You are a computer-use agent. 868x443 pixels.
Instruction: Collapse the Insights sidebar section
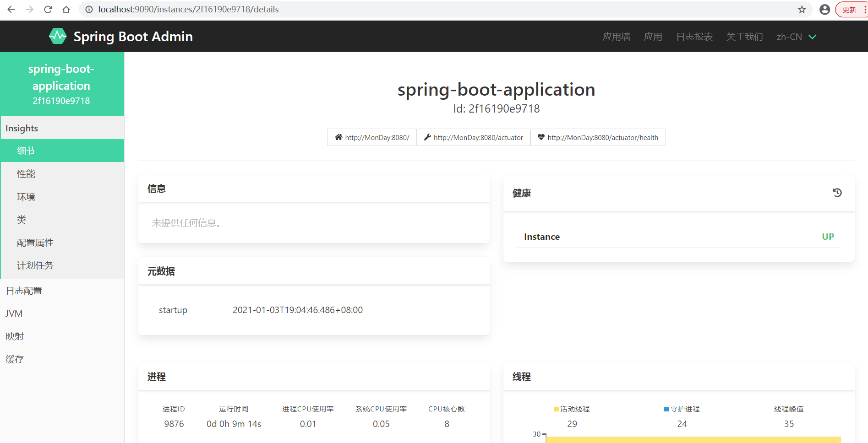click(x=62, y=128)
